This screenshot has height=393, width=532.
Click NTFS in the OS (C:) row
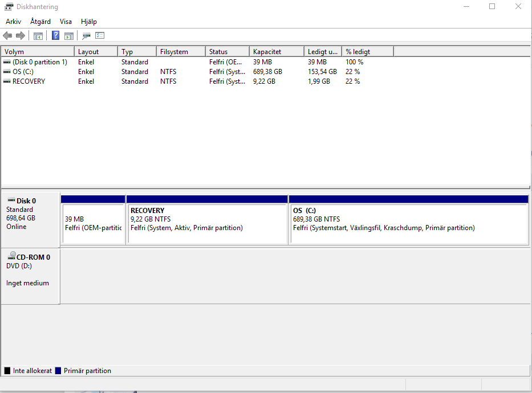point(168,72)
